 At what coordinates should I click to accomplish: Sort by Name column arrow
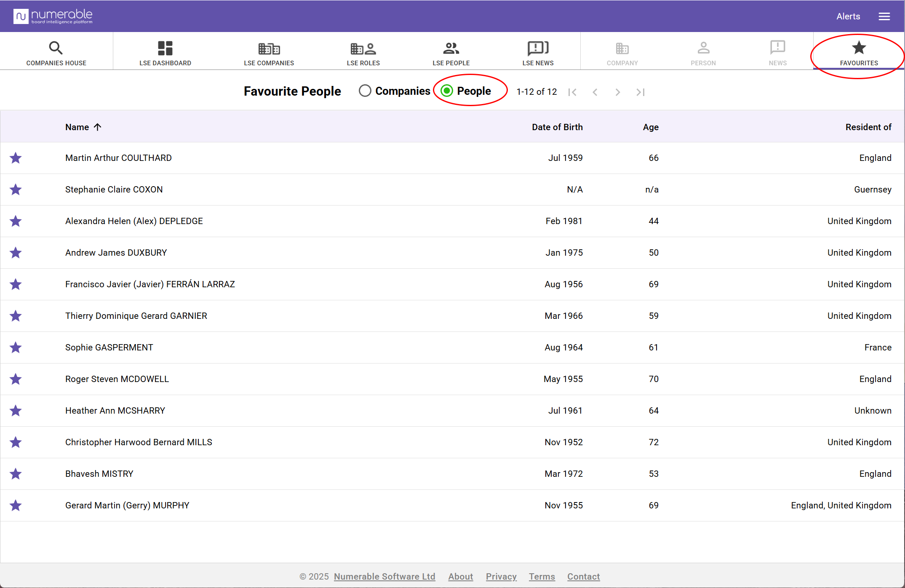[x=97, y=127]
